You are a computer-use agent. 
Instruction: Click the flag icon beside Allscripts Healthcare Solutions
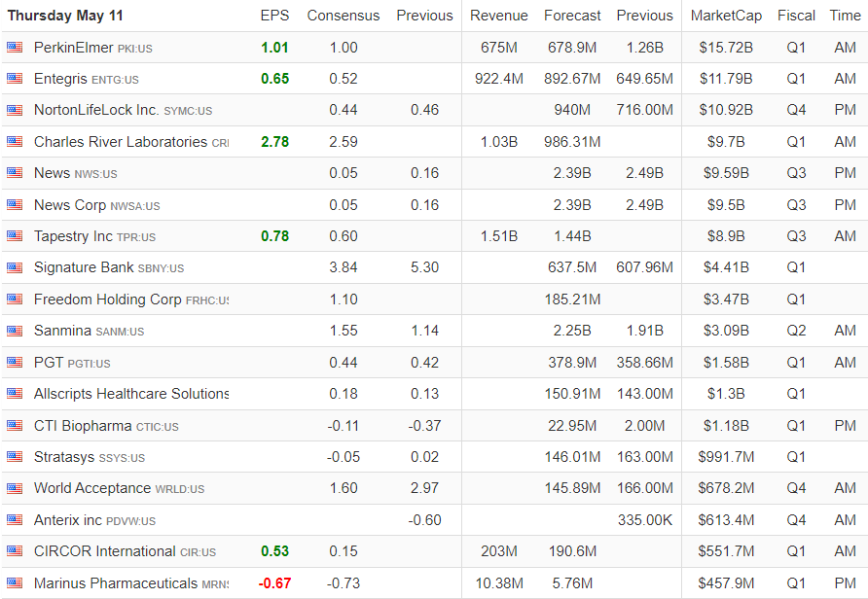click(x=15, y=394)
